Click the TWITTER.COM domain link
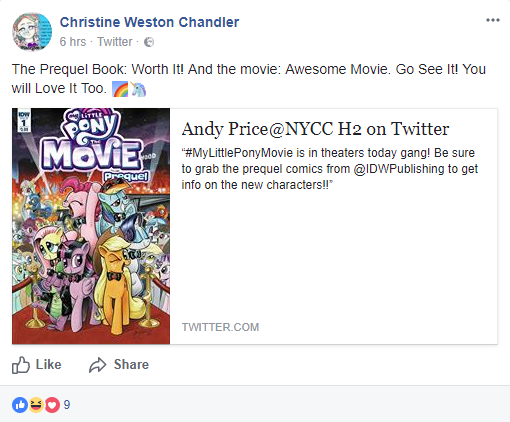 [x=220, y=327]
